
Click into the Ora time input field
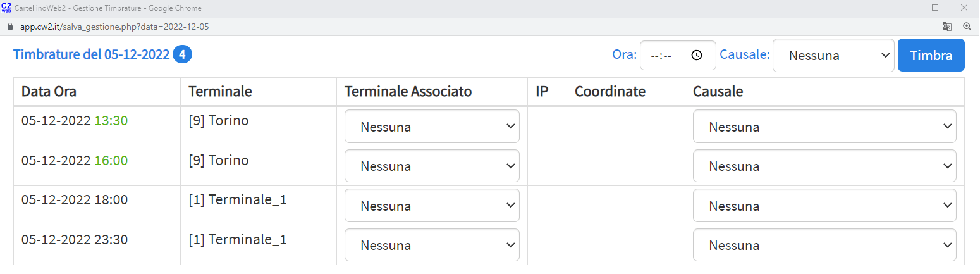coord(678,56)
